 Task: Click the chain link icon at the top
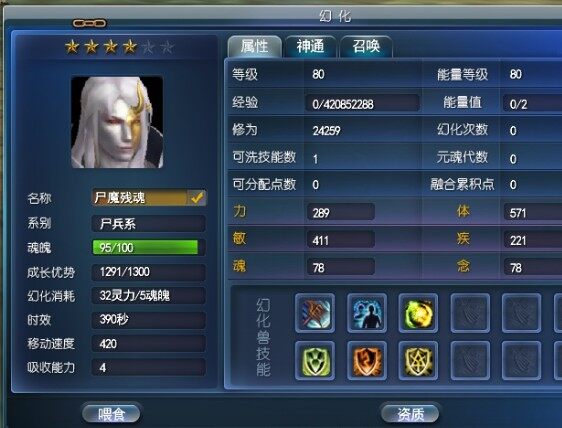point(89,23)
